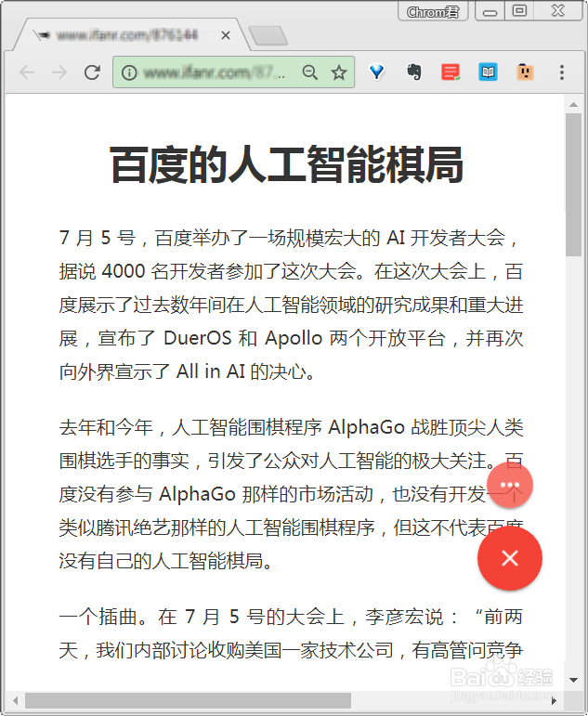Click the horizontal scrollbar left arrow
This screenshot has height=716, width=588.
coord(16,700)
